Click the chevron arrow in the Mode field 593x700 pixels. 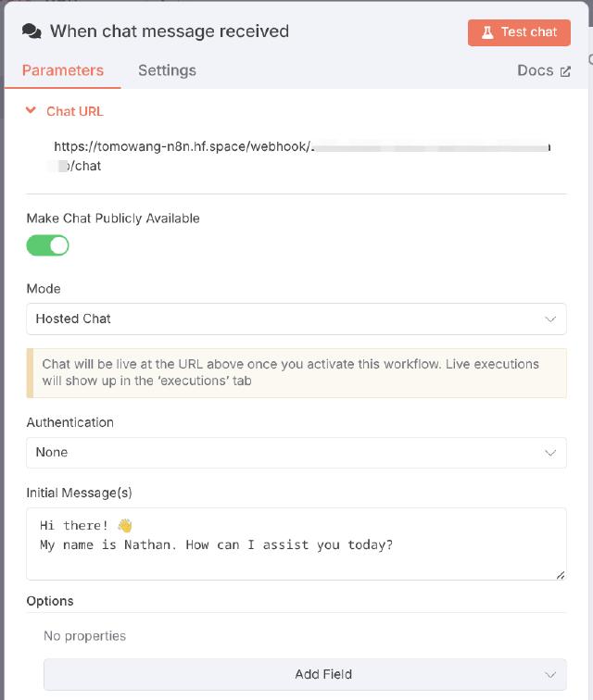(x=550, y=319)
